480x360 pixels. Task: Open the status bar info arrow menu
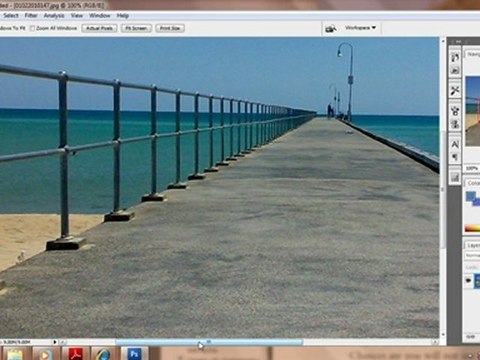click(55, 342)
